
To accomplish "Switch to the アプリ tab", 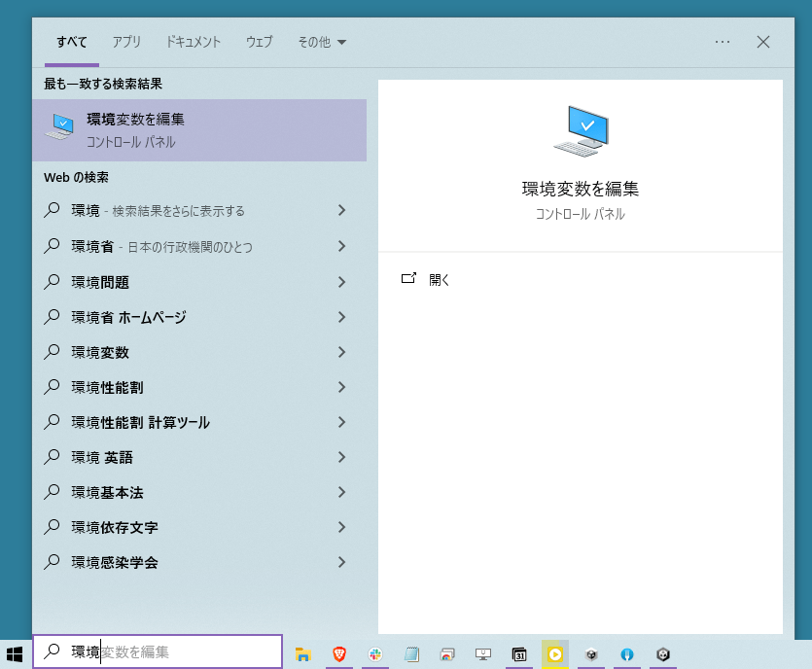I will tap(126, 42).
